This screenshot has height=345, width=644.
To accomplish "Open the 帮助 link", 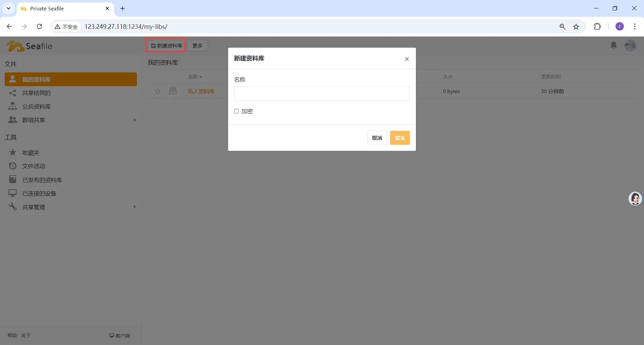I will pyautogui.click(x=12, y=335).
